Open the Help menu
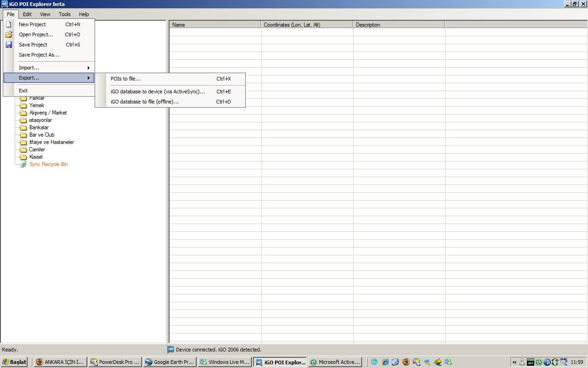This screenshot has height=368, width=588. point(84,14)
